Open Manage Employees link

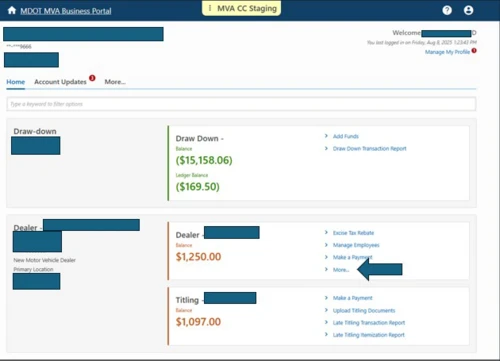coord(356,245)
